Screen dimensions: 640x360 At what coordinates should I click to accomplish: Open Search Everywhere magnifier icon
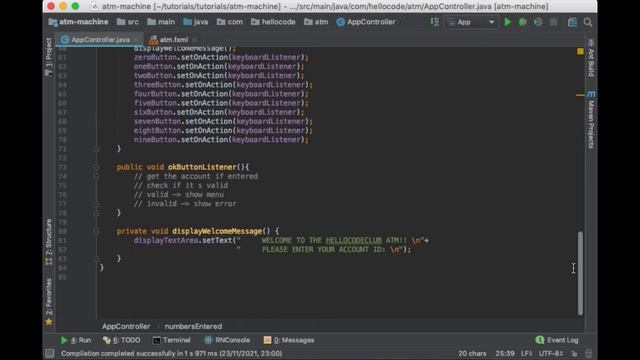tap(588, 22)
